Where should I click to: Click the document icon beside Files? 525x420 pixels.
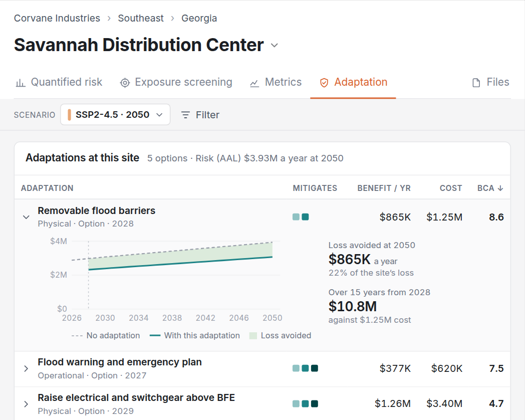pyautogui.click(x=476, y=83)
